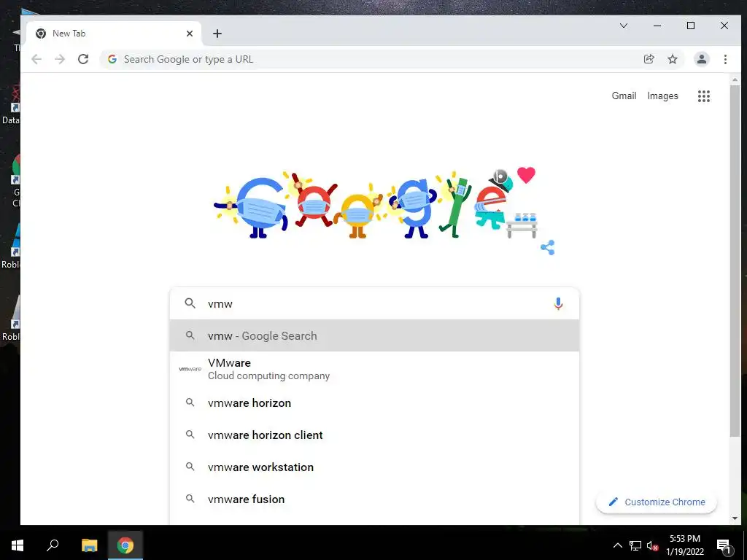Viewport: 747px width, 560px height.
Task: Pick 'vmware horizon' suggestion
Action: tap(374, 402)
